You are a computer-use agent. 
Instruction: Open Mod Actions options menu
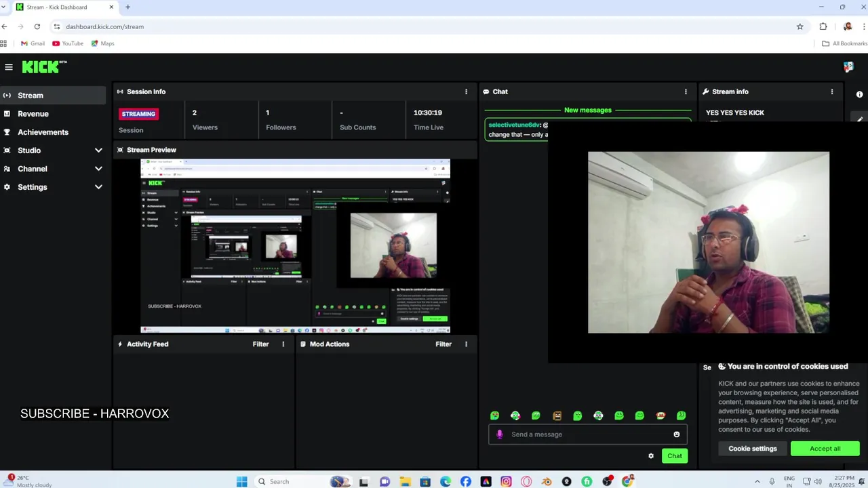(466, 344)
